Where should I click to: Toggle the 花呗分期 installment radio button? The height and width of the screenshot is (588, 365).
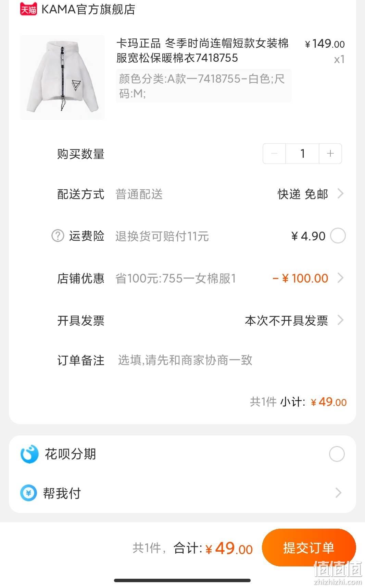337,454
